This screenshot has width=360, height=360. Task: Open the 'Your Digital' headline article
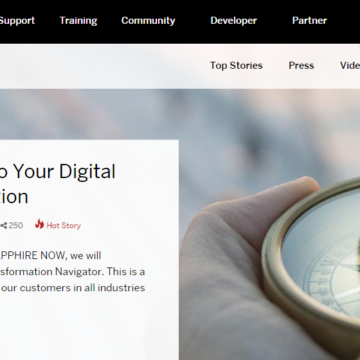pos(58,172)
